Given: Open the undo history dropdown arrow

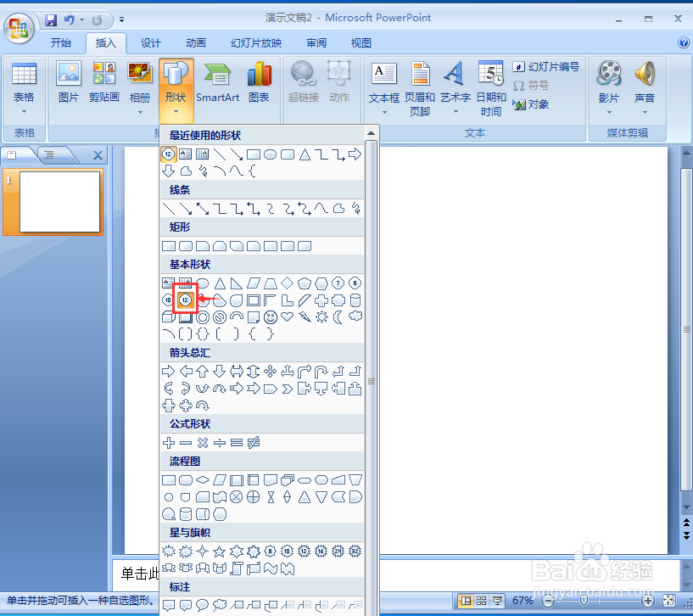Looking at the screenshot, I should coord(81,20).
